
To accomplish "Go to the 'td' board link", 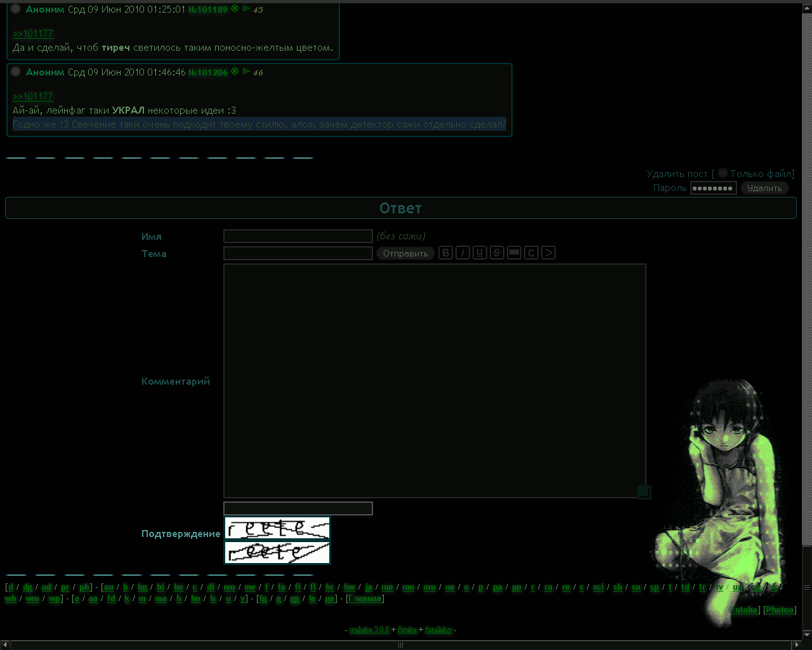I will point(685,587).
